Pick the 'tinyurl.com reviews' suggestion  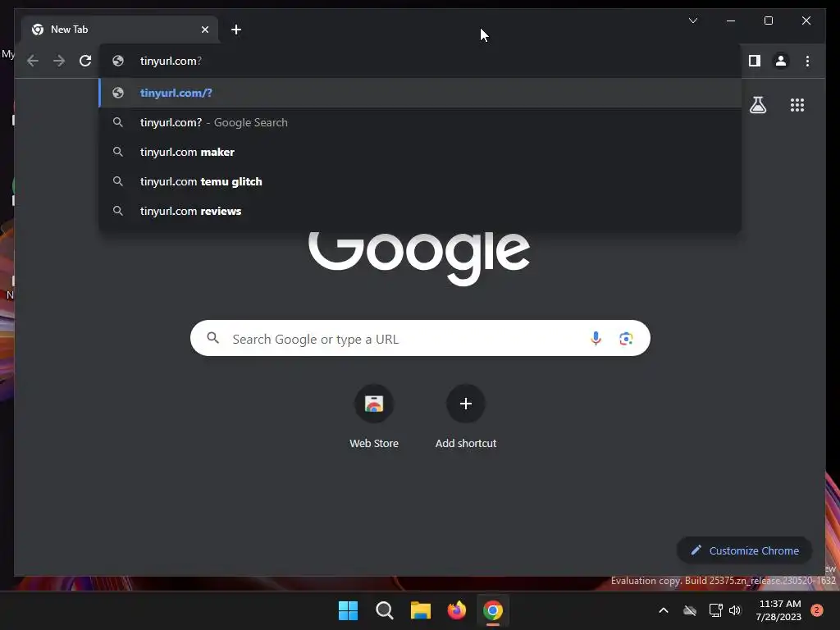point(420,211)
